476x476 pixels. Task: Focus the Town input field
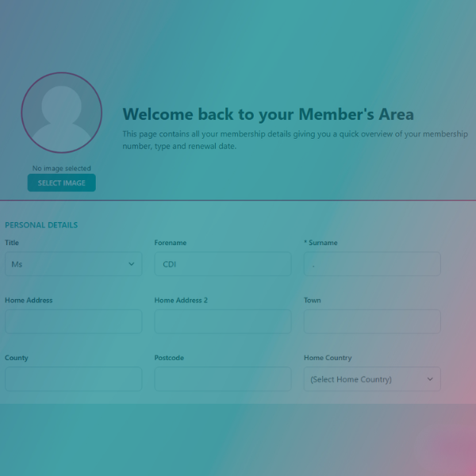[x=372, y=321]
